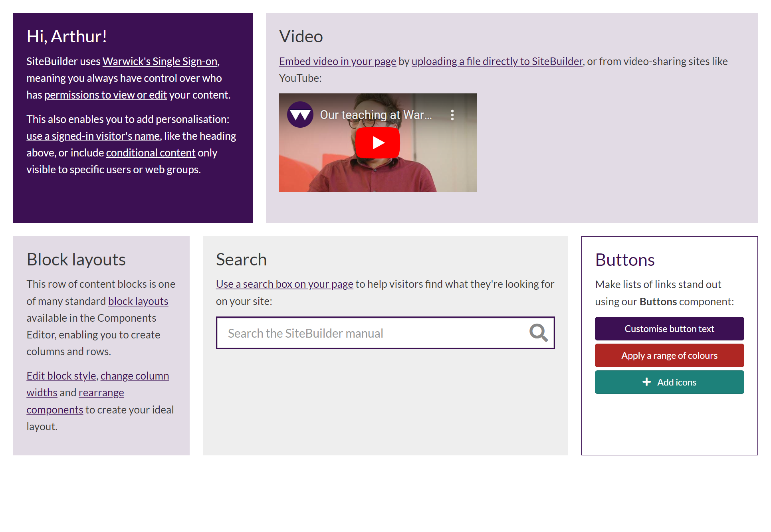Play the embedded YouTube video
Image resolution: width=771 pixels, height=532 pixels.
point(377,142)
